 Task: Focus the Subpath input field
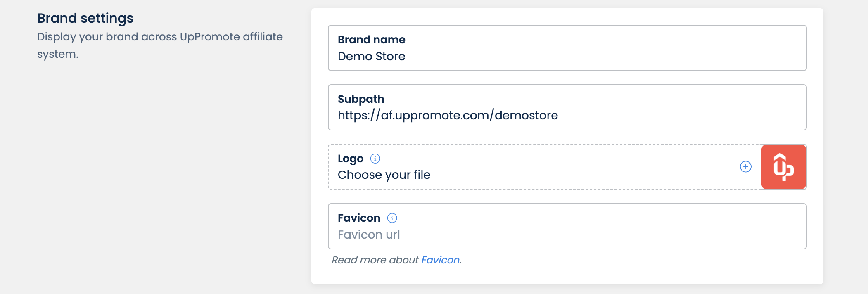[567, 115]
